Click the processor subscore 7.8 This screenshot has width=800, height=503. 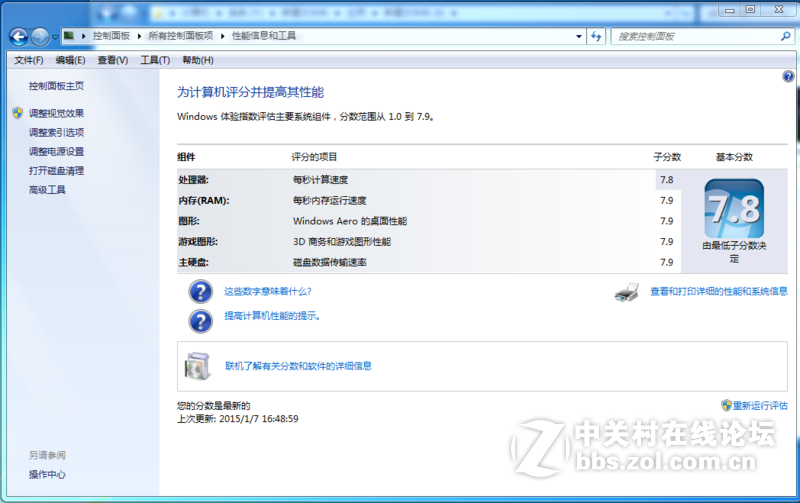[667, 180]
